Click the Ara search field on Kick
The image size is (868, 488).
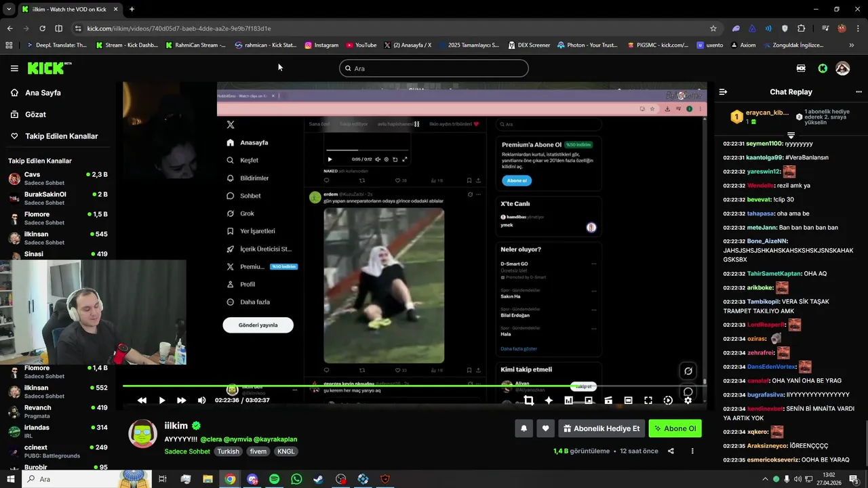click(x=434, y=68)
